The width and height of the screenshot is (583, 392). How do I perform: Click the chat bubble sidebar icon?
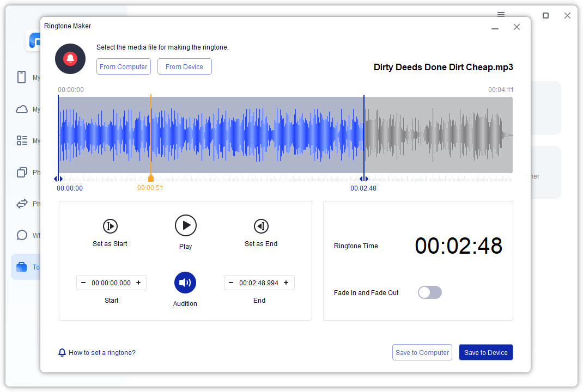[x=22, y=235]
